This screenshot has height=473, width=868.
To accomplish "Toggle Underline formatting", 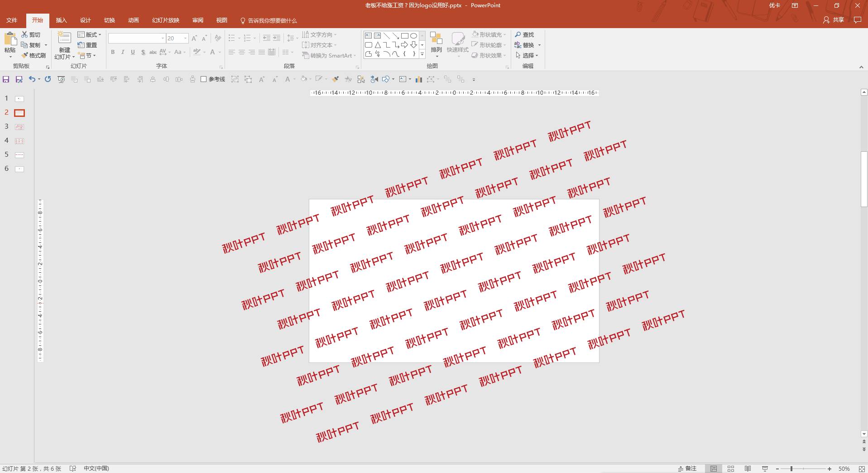I will tap(133, 52).
